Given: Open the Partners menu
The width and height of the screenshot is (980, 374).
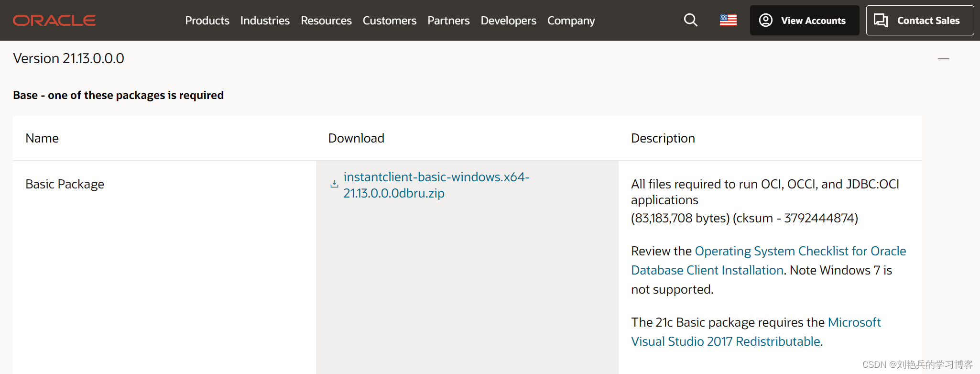Looking at the screenshot, I should (448, 21).
